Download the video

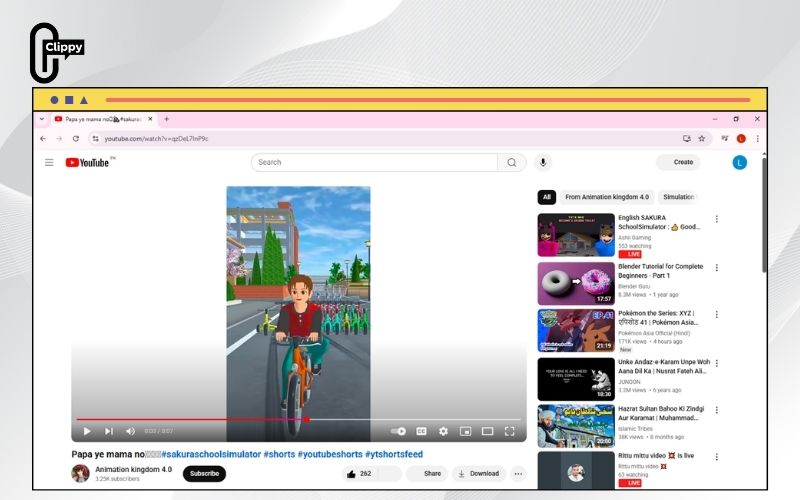pos(479,473)
